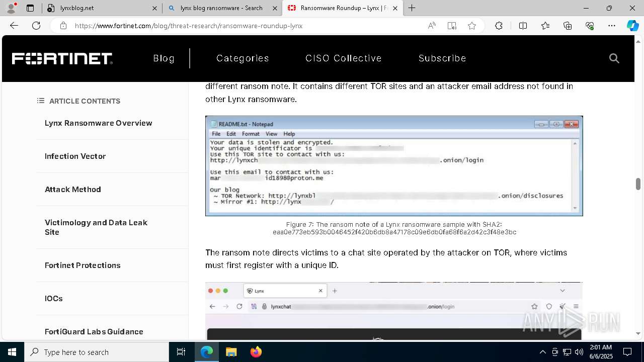
Task: Open the Windows notification center icon
Action: (x=627, y=352)
